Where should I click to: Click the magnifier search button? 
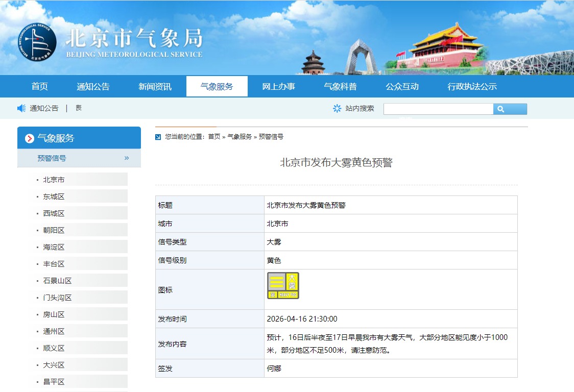coord(509,109)
